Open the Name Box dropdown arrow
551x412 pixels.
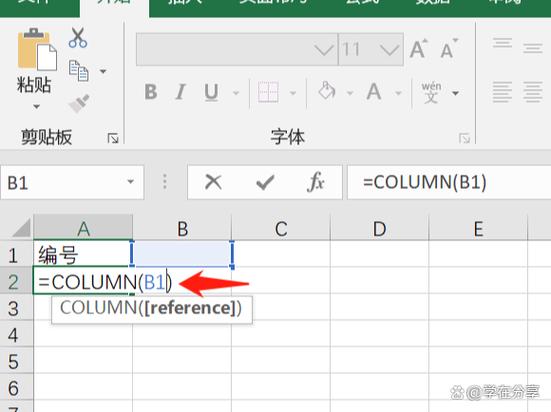(x=131, y=182)
